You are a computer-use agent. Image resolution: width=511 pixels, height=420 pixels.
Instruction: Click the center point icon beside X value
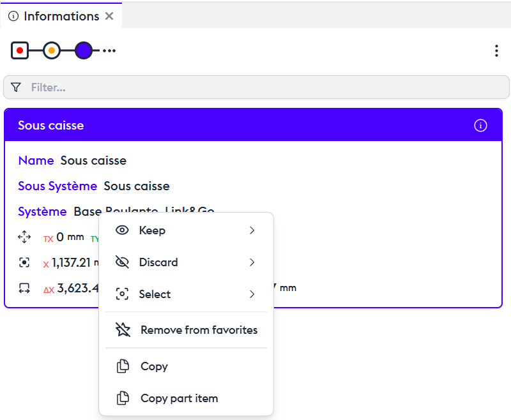coord(24,262)
